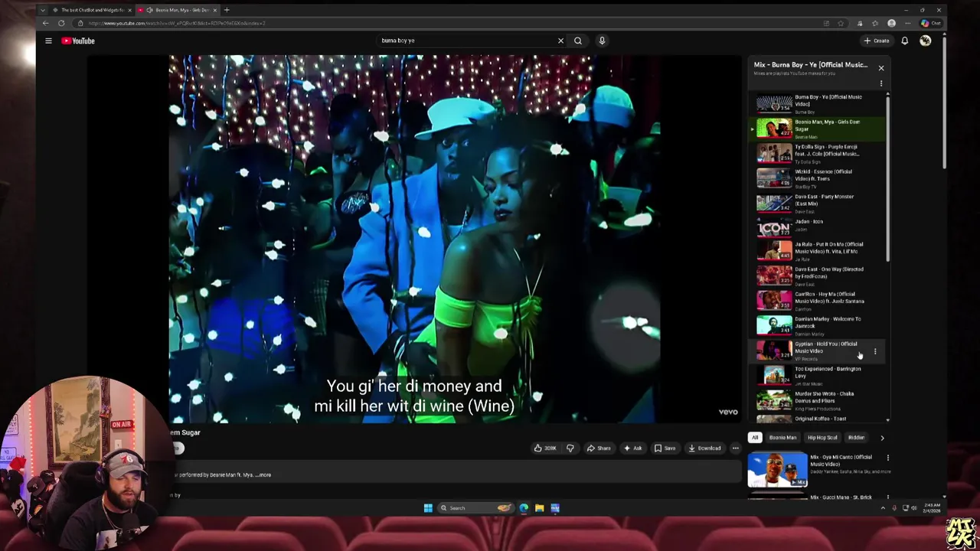Go back in the browser
The width and height of the screenshot is (980, 551).
tap(46, 23)
